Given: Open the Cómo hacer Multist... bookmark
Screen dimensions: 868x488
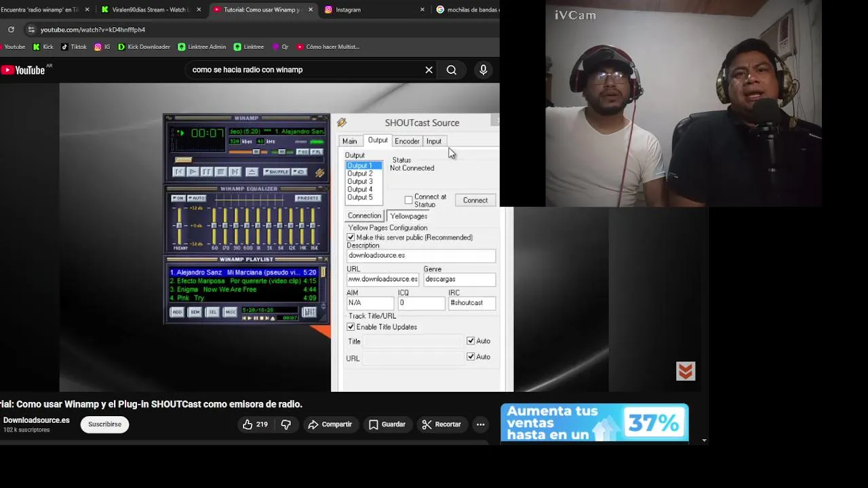Looking at the screenshot, I should [x=328, y=47].
